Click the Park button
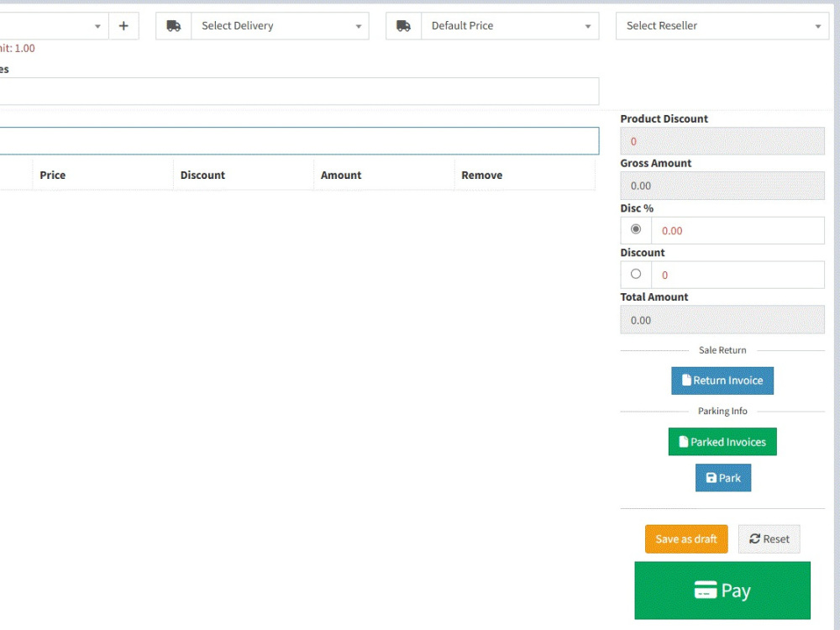The width and height of the screenshot is (840, 630). coord(723,477)
